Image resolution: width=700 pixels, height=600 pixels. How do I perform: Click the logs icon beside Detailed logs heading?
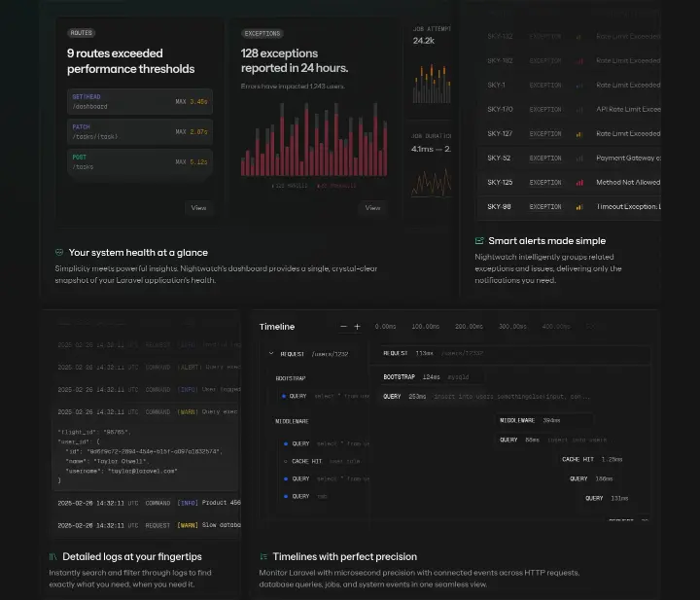(53, 556)
